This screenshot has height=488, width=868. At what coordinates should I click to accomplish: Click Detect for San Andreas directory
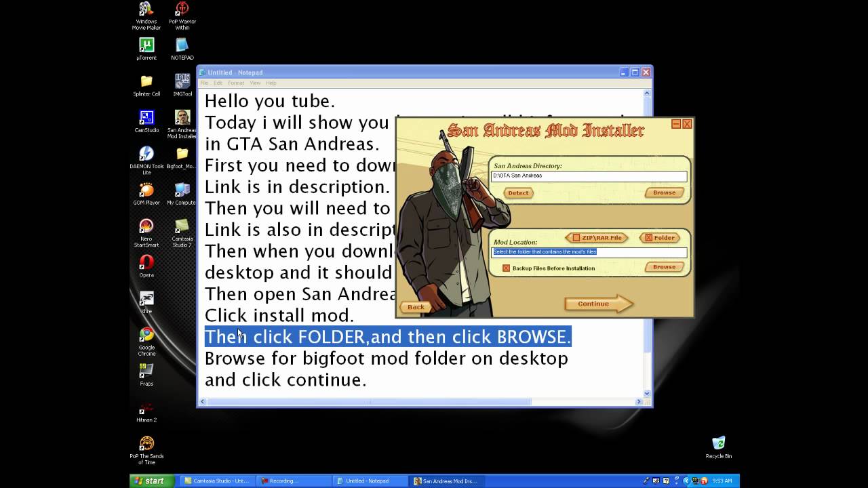tap(518, 193)
